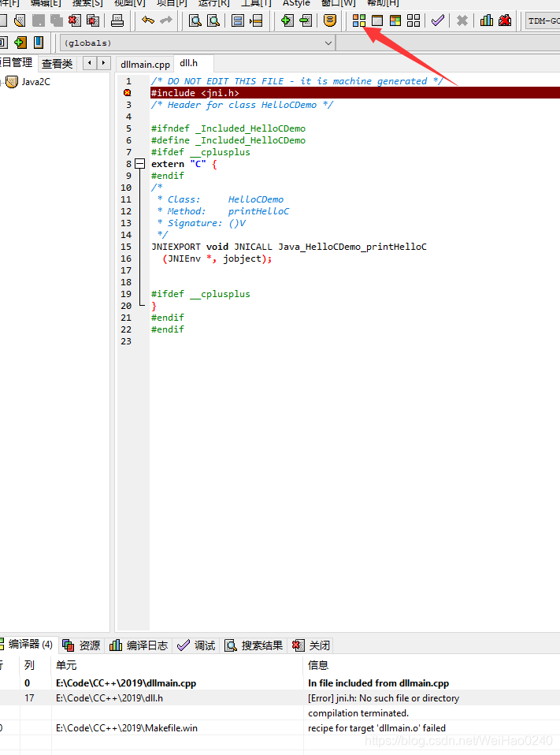
Task: Click the Close file toolbar icon
Action: click(75, 20)
